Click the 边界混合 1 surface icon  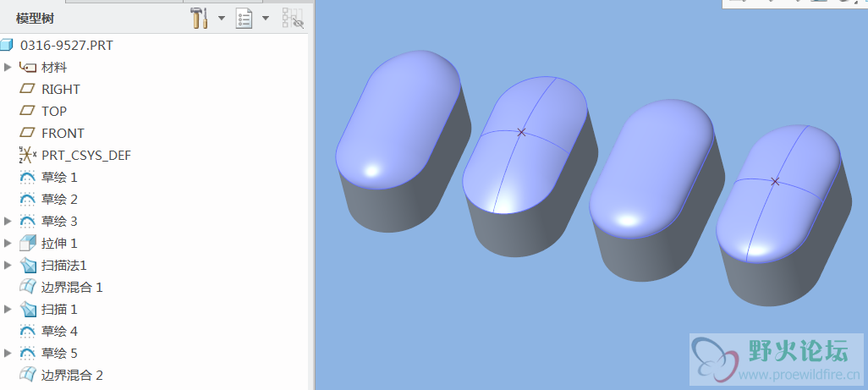28,287
